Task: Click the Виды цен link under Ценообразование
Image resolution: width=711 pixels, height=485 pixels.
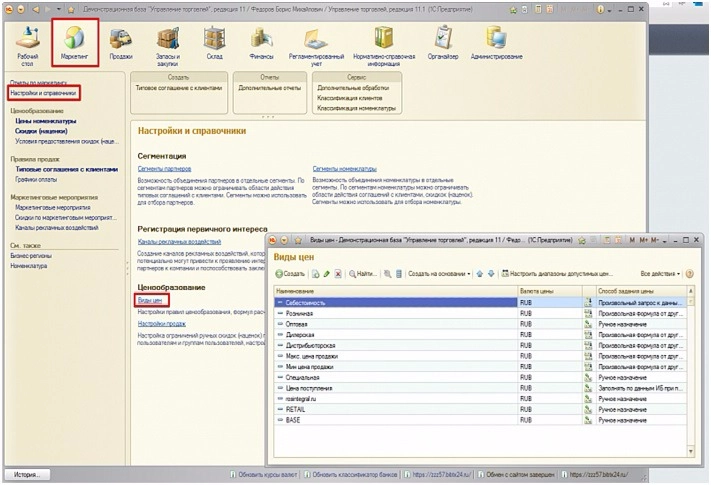Action: pyautogui.click(x=151, y=300)
